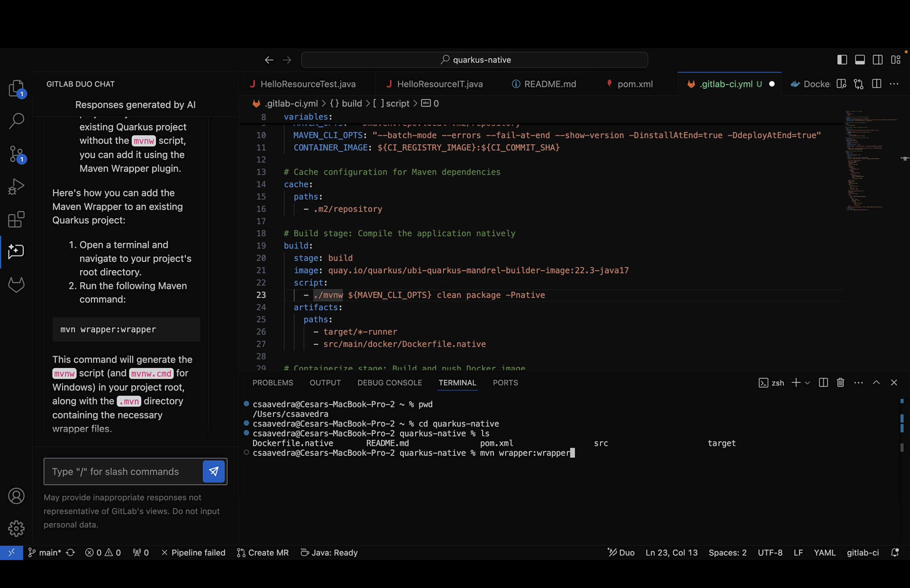Click Ln 23, Col 13 indicator
The image size is (910, 588).
[671, 552]
